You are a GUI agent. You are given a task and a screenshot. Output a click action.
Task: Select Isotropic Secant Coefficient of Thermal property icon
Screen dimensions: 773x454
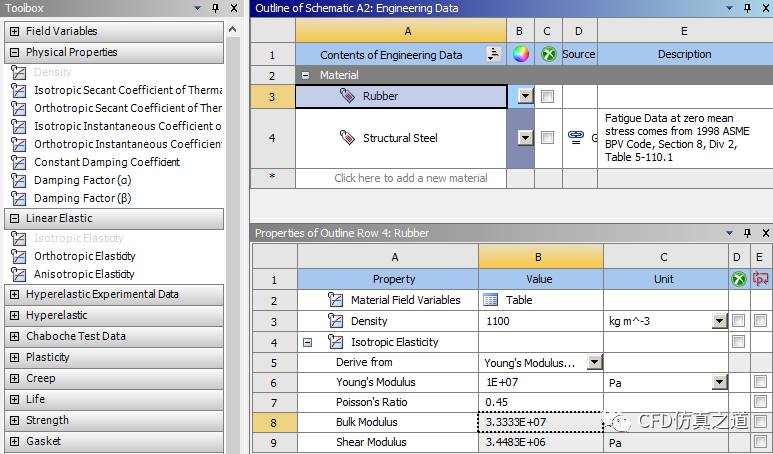click(19, 90)
